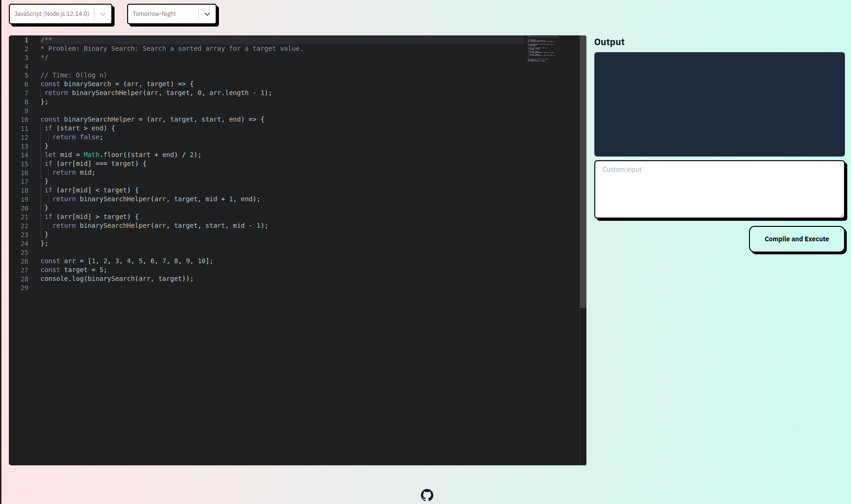Click the 'console.log(binarySearch(arr, target));' line
The width and height of the screenshot is (851, 504).
(117, 279)
